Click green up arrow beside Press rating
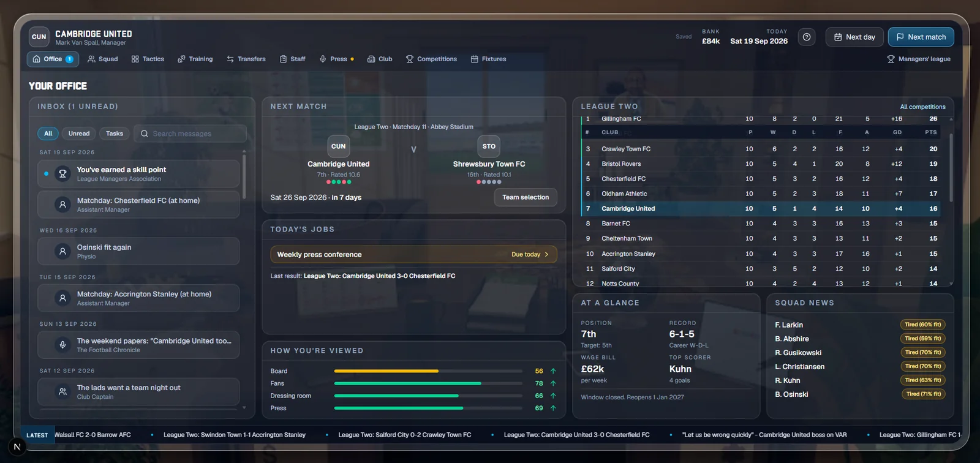This screenshot has width=980, height=463. coord(553,408)
